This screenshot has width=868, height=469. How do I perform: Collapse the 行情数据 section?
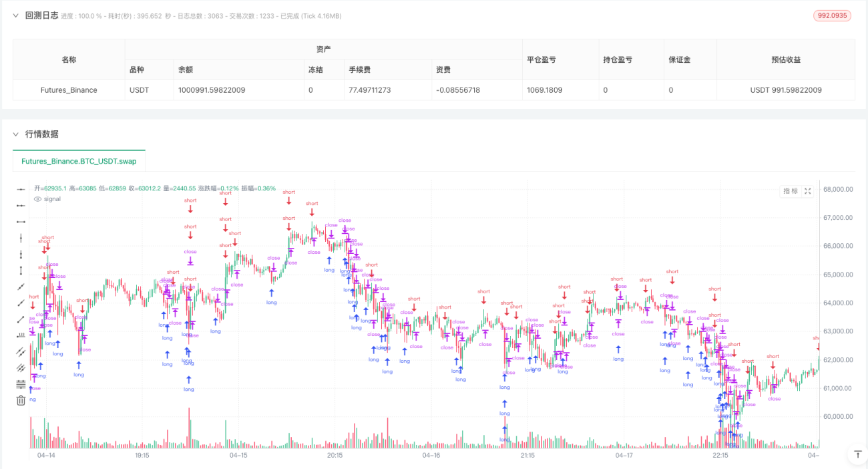16,134
